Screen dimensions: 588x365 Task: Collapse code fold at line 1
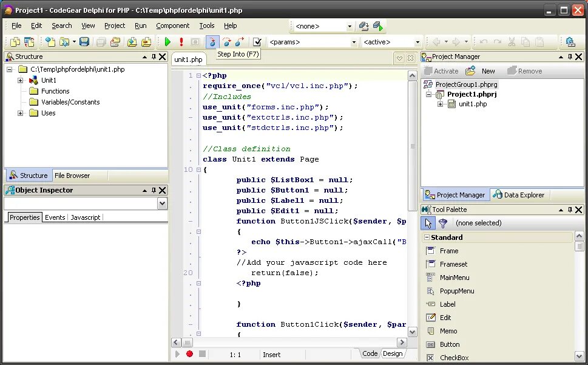tap(199, 75)
